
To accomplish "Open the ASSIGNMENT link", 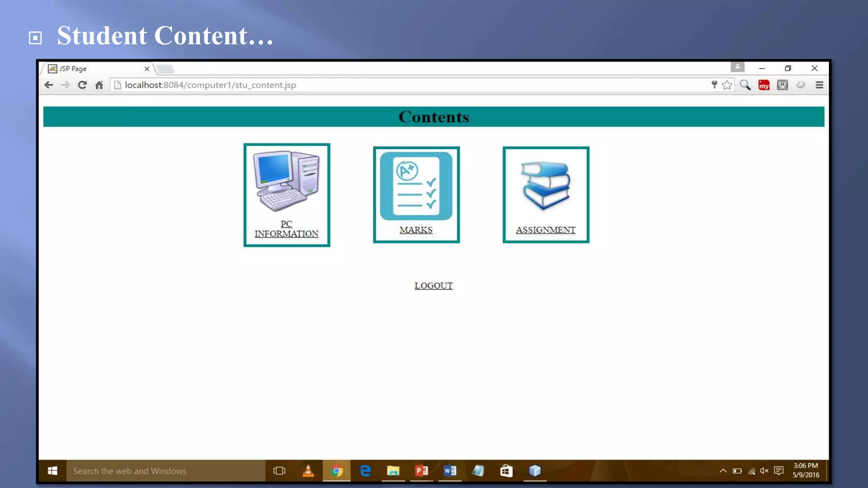I will [x=546, y=230].
